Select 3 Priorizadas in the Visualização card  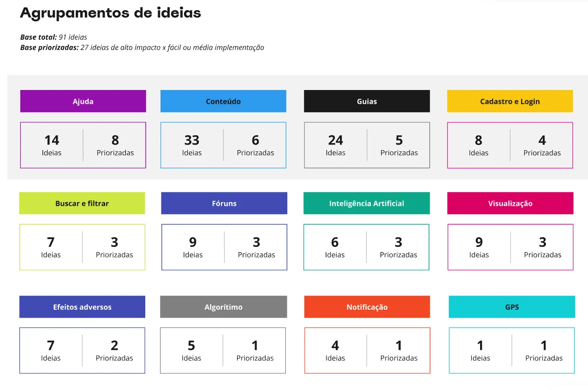(543, 247)
